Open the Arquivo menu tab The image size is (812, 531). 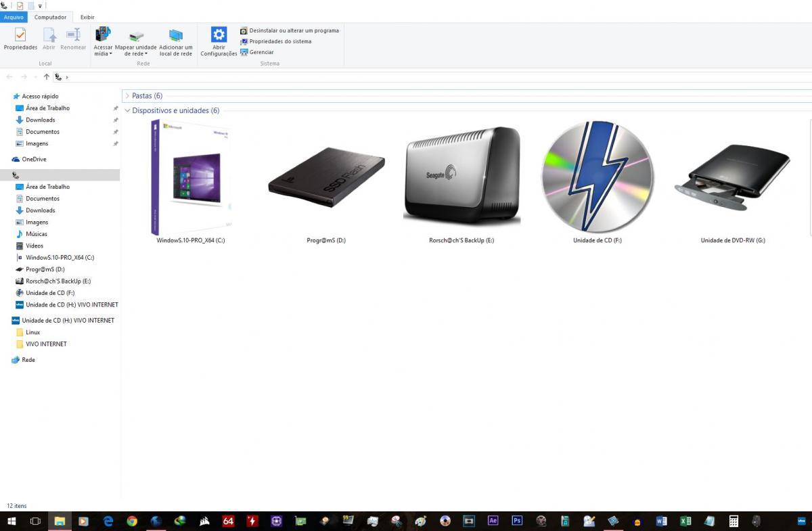click(x=14, y=17)
